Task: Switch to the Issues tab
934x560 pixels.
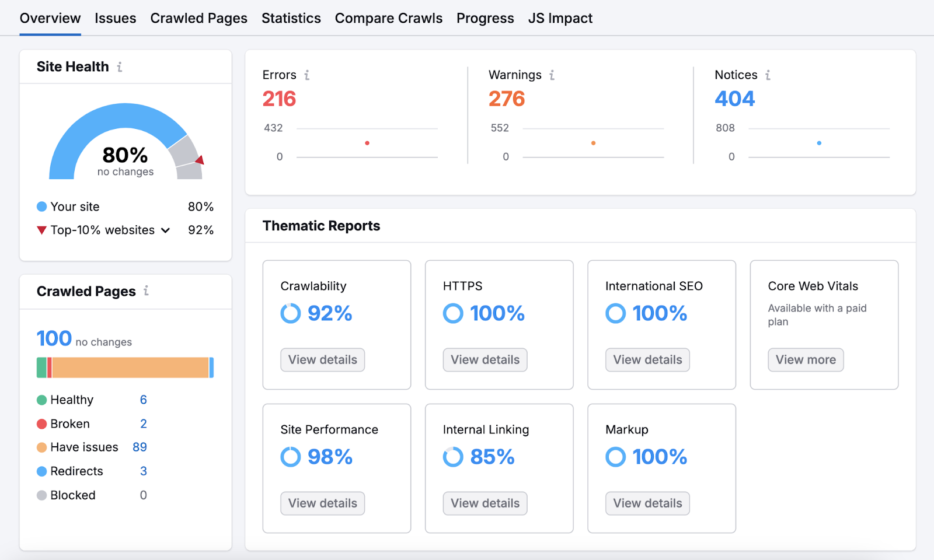Action: (115, 18)
